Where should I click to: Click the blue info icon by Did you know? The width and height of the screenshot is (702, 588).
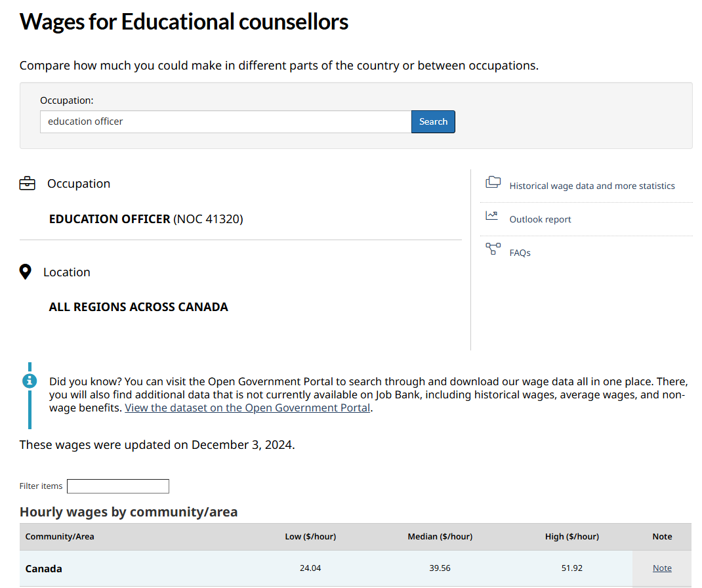point(30,381)
